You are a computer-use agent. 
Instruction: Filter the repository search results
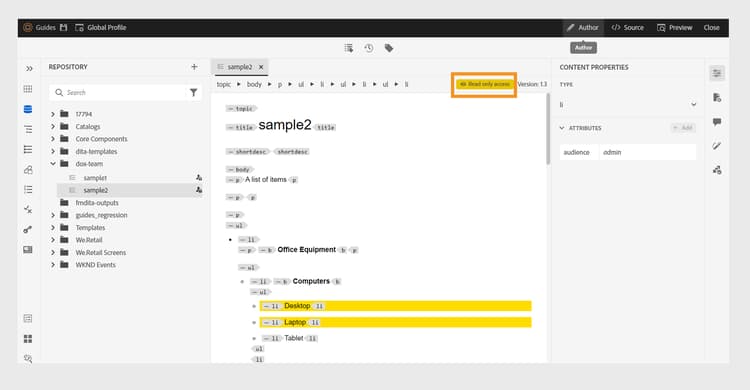click(193, 92)
